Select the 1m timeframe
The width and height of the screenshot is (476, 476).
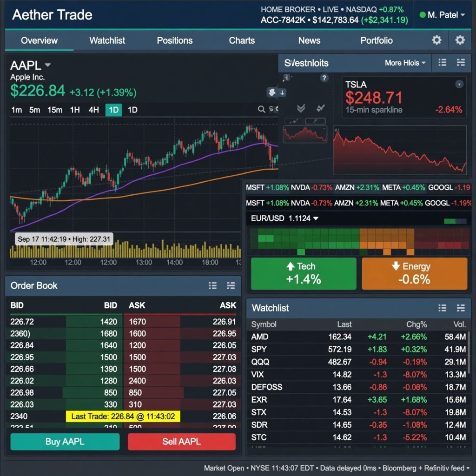tap(16, 110)
